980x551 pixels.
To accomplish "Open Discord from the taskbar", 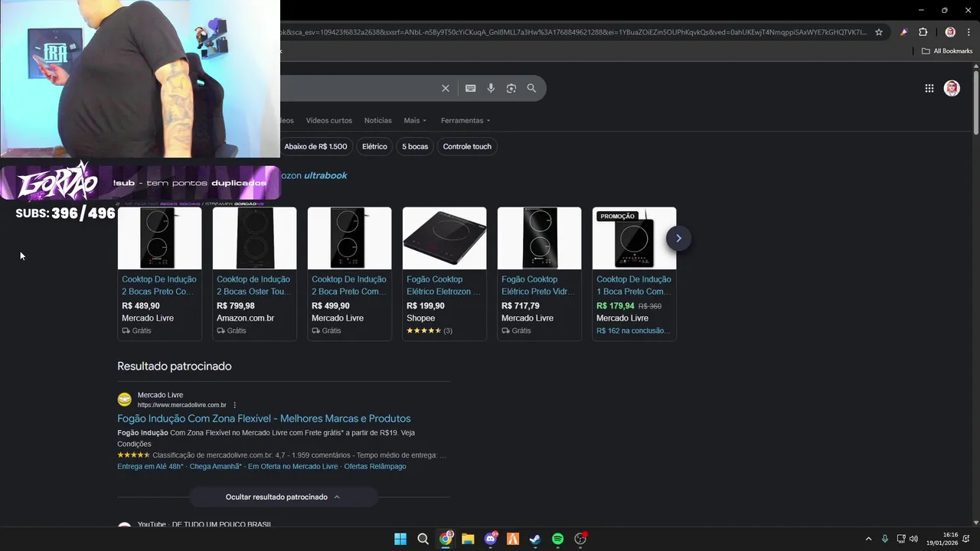I will click(x=491, y=539).
